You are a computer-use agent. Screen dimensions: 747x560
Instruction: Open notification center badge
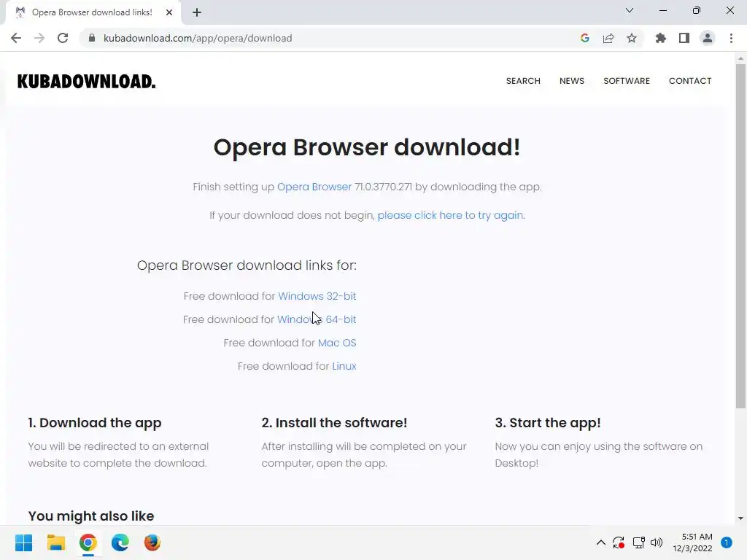(x=727, y=542)
